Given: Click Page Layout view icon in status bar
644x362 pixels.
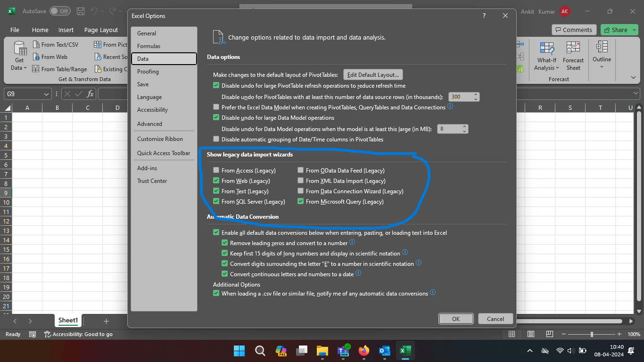Looking at the screenshot, I should click(530, 334).
